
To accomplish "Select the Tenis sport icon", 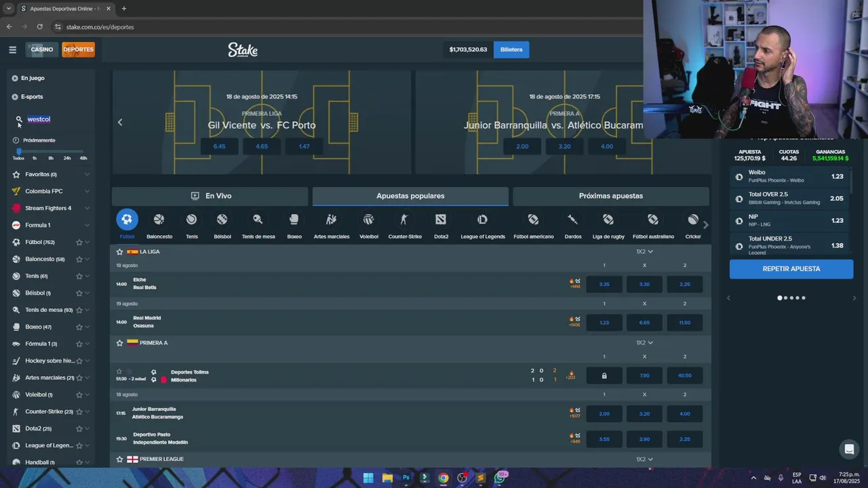I will pos(191,220).
